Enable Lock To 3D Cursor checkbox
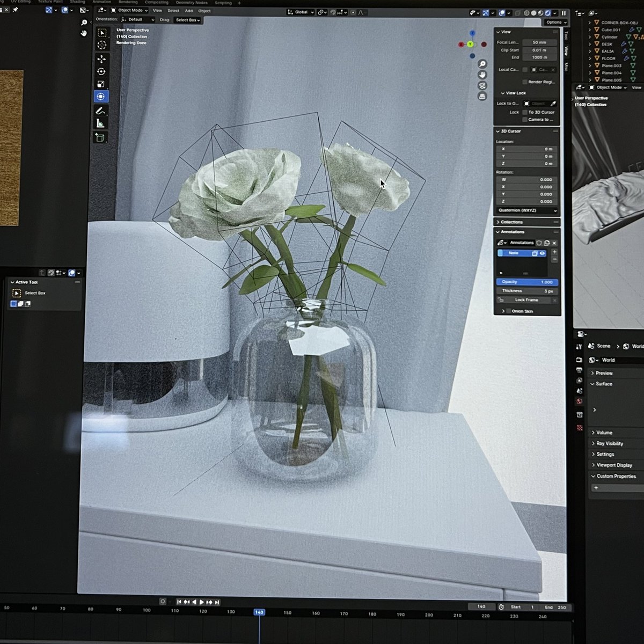The width and height of the screenshot is (644, 644). coord(525,112)
